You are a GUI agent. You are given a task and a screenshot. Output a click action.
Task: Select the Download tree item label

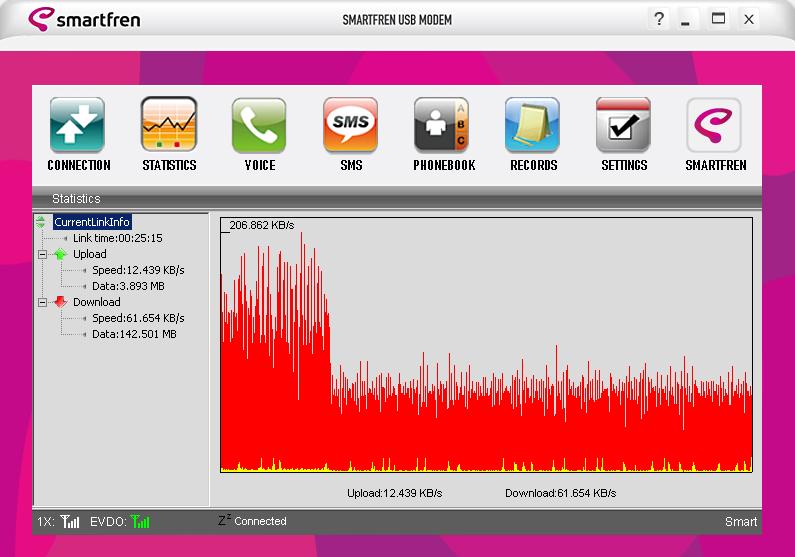click(97, 302)
